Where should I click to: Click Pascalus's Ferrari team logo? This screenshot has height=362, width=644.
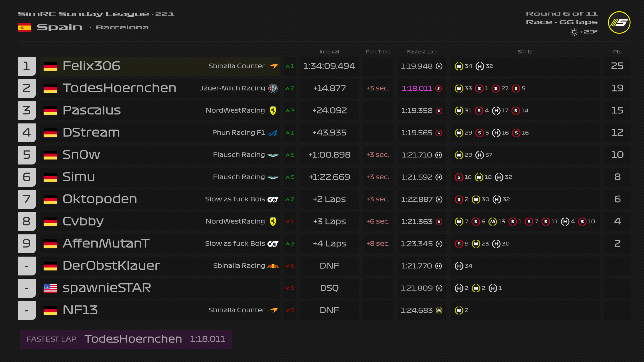click(273, 111)
